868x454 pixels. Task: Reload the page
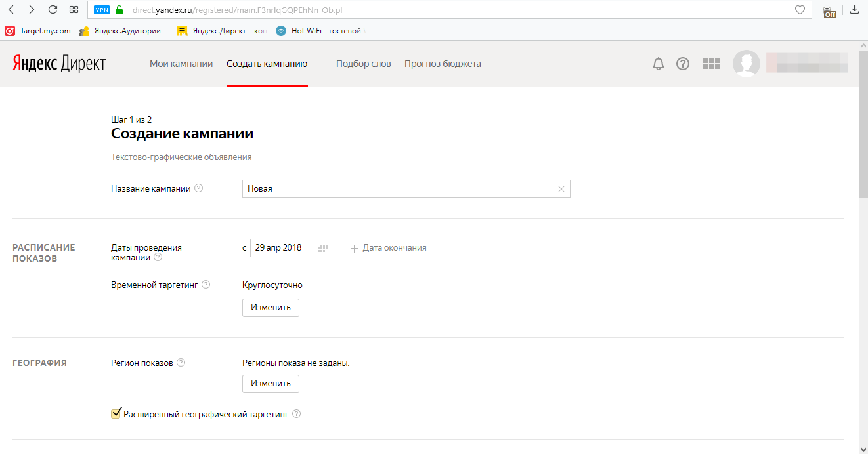53,10
